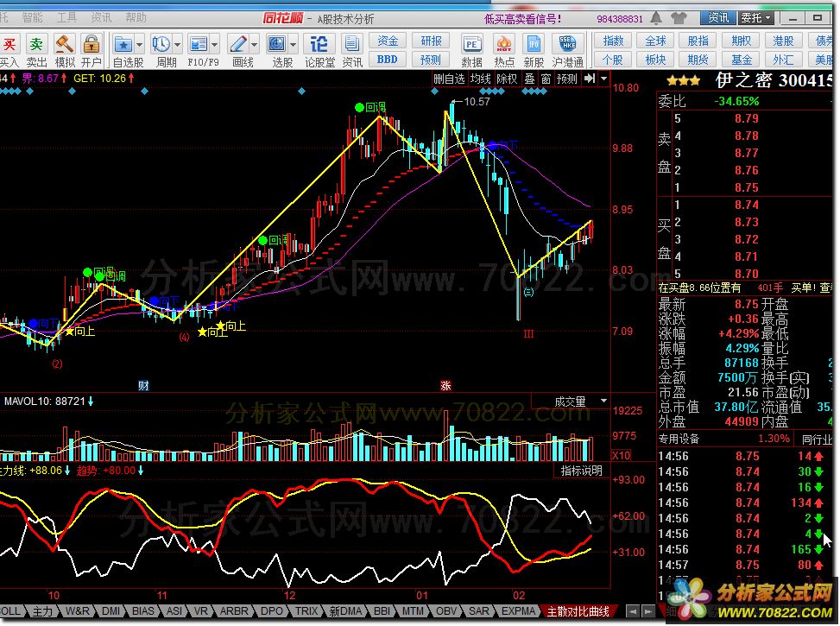Open the 成交量 volume indicator dropdown

(x=603, y=401)
